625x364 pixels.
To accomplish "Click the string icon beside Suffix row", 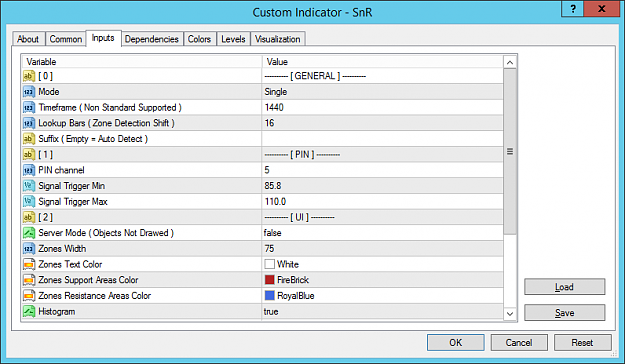I will coord(29,139).
